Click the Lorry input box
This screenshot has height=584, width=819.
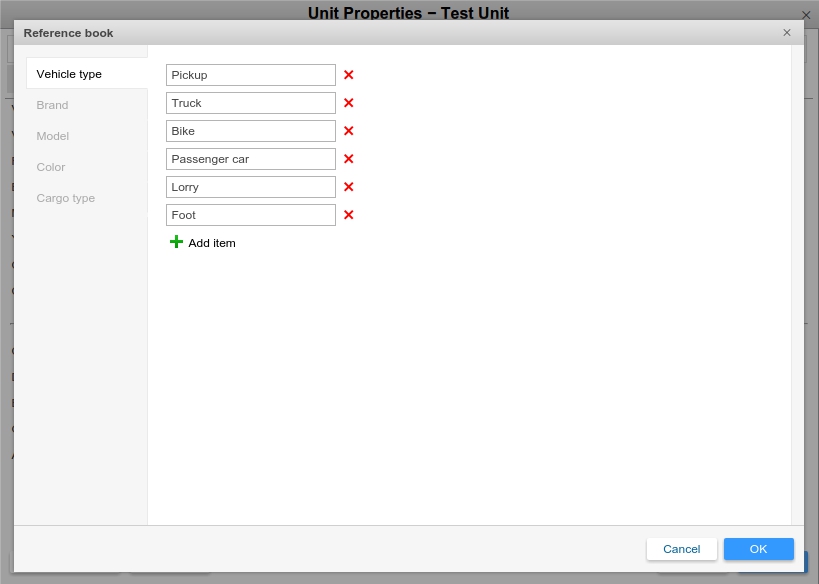[250, 187]
